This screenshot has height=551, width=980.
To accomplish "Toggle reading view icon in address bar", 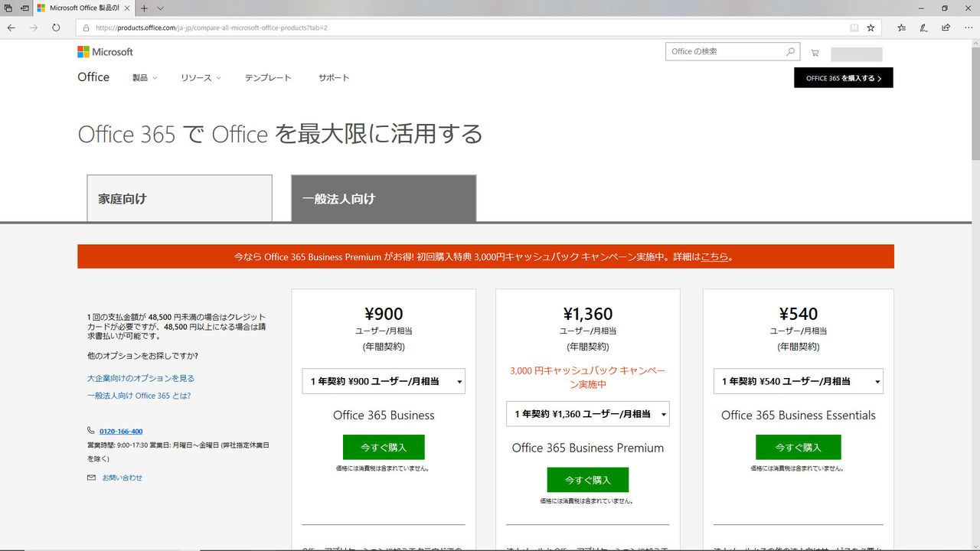I will (854, 28).
